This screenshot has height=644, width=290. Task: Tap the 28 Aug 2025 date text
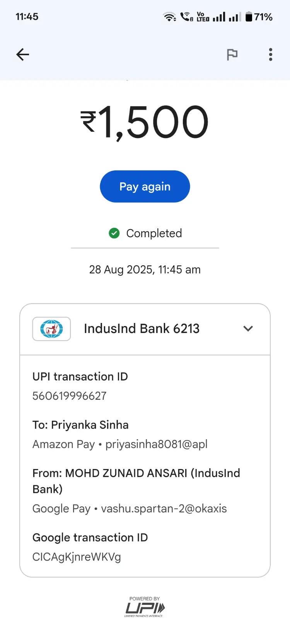(x=122, y=270)
